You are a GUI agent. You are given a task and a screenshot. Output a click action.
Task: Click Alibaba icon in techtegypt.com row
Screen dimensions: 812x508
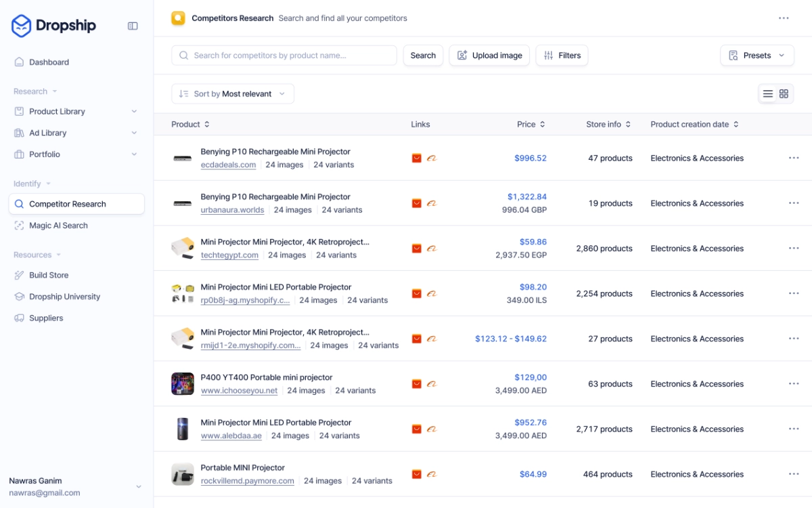coord(432,249)
